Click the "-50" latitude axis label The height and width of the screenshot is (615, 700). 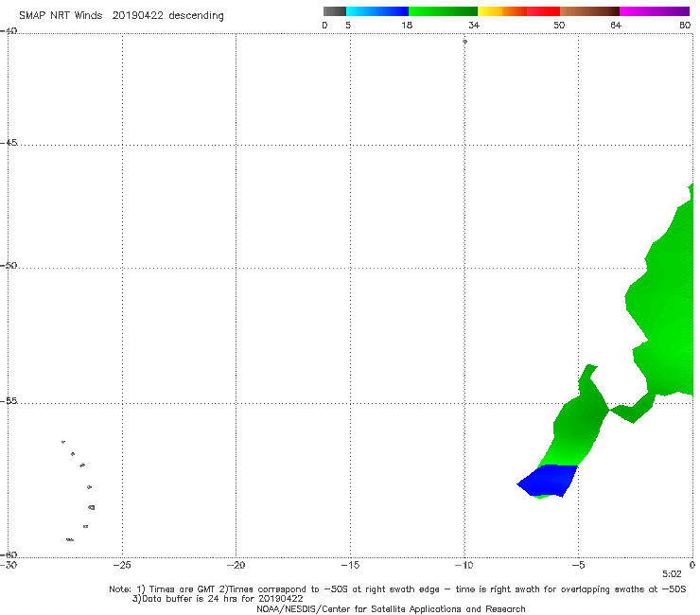pyautogui.click(x=9, y=265)
